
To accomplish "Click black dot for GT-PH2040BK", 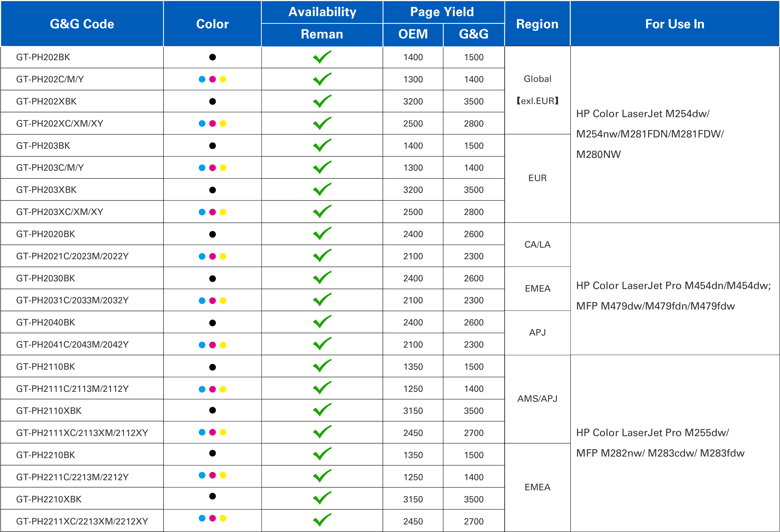I will tap(212, 323).
